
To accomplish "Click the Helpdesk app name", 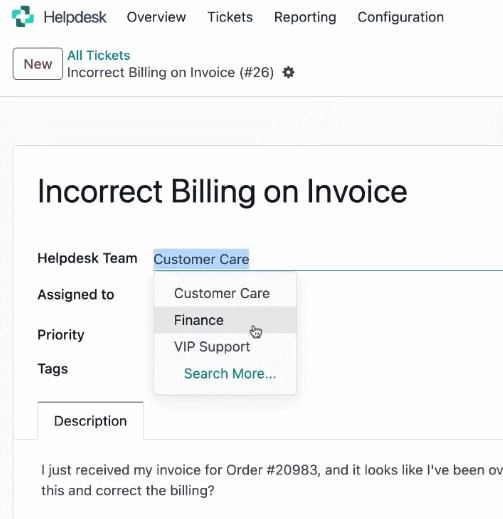I will (75, 17).
